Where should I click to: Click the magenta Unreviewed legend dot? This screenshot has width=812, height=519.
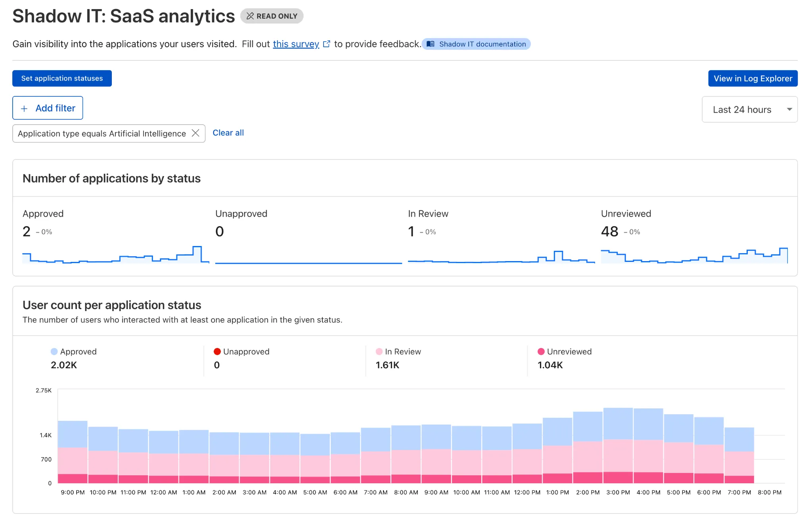(x=541, y=352)
